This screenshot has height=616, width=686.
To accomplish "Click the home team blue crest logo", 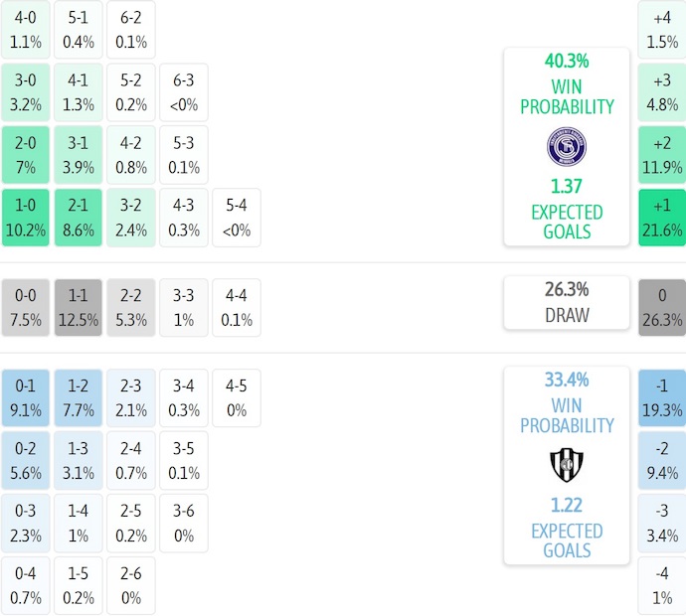I will [566, 146].
